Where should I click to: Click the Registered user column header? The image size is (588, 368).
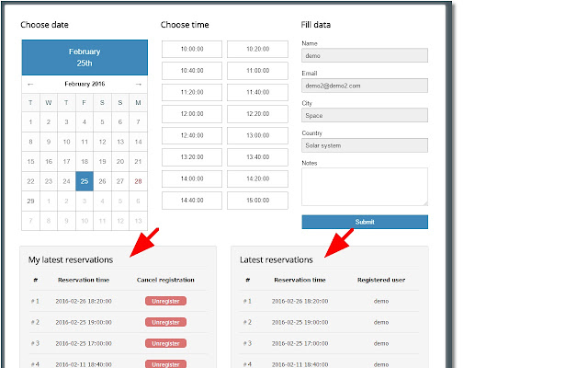[381, 280]
